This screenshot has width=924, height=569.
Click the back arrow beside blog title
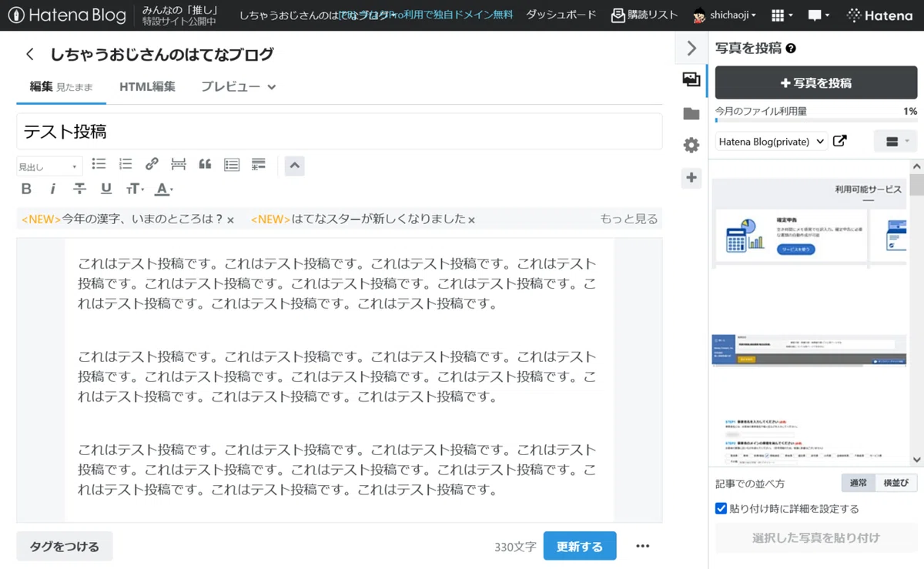click(30, 54)
